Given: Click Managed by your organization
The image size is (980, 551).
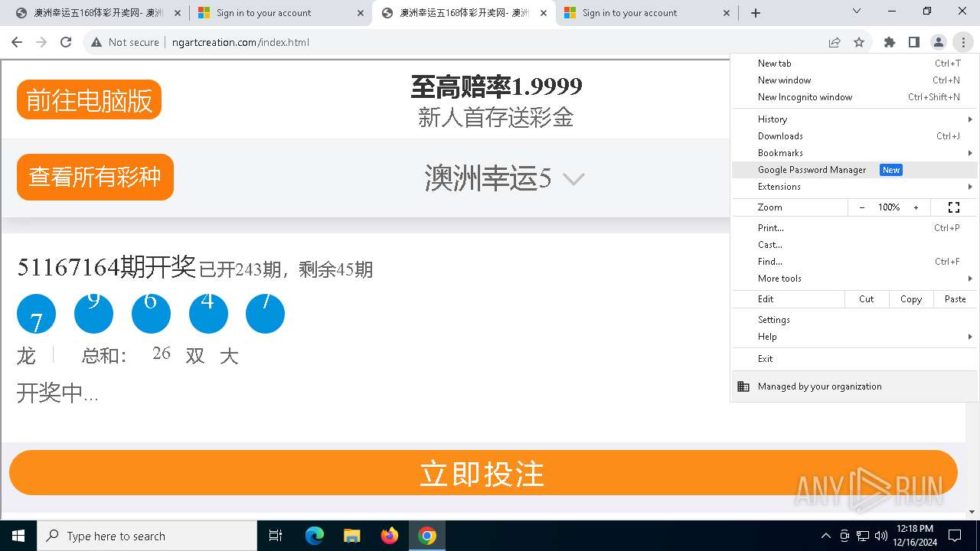Looking at the screenshot, I should 854,386.
